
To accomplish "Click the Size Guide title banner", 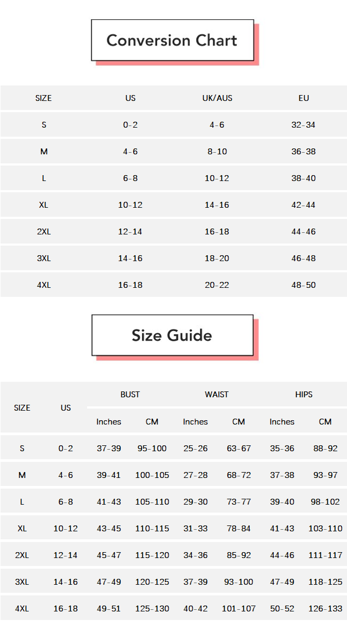I will pyautogui.click(x=172, y=335).
